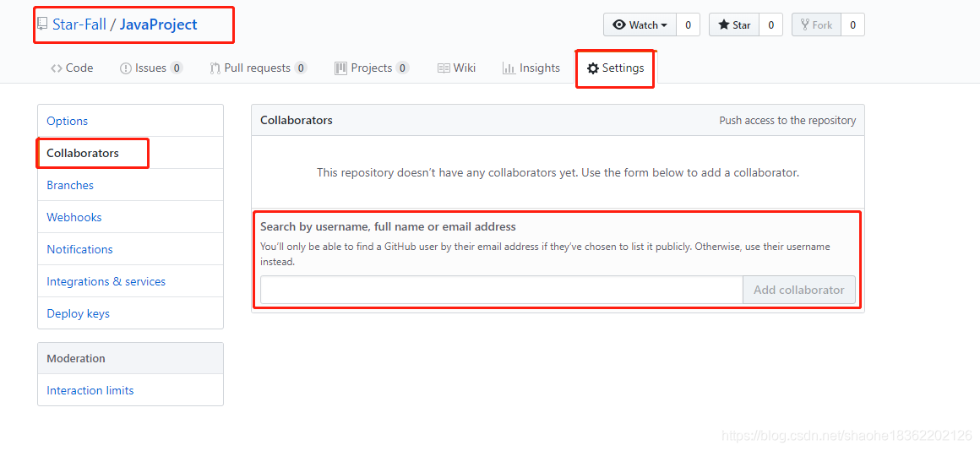Click the Settings gear icon
The width and height of the screenshot is (980, 451).
click(593, 68)
